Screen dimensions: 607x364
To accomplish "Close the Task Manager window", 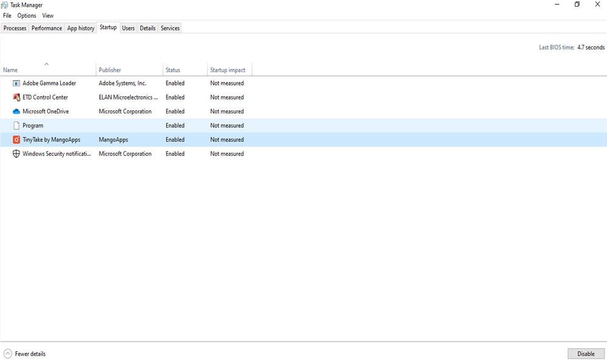I will pyautogui.click(x=597, y=5).
